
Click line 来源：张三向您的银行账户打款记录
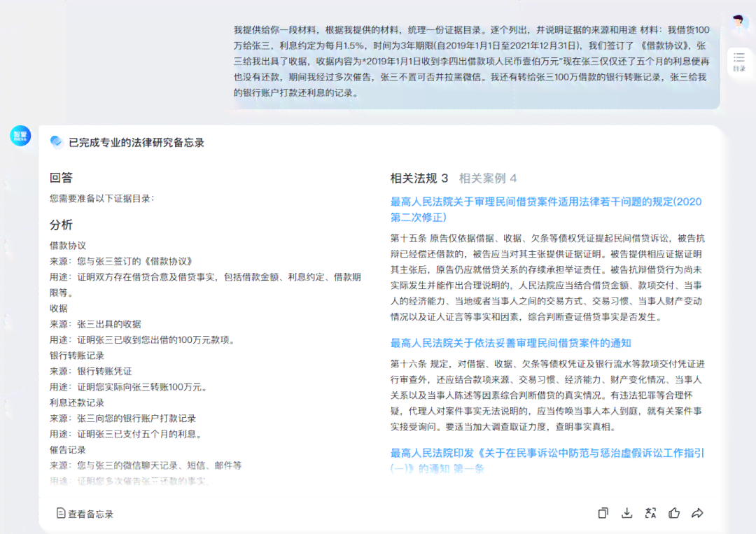pos(123,419)
